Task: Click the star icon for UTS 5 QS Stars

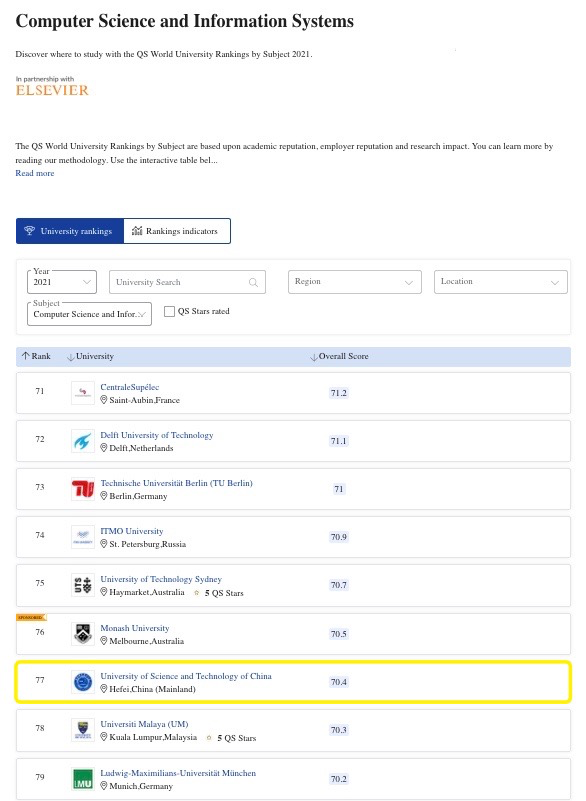Action: (196, 593)
